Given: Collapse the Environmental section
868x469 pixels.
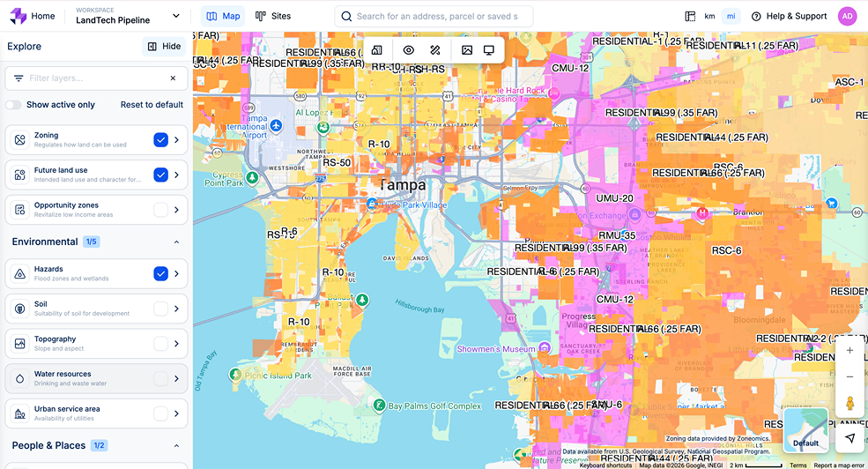Looking at the screenshot, I should click(175, 242).
